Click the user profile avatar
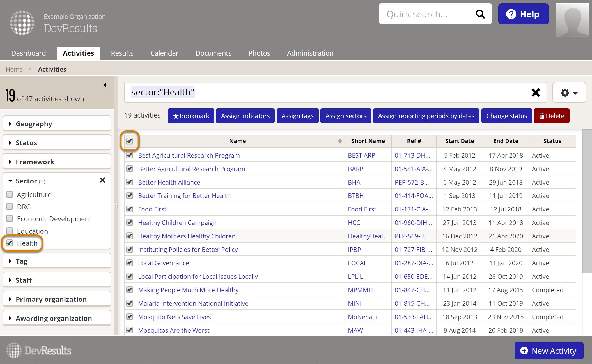The image size is (592, 364). click(x=572, y=20)
